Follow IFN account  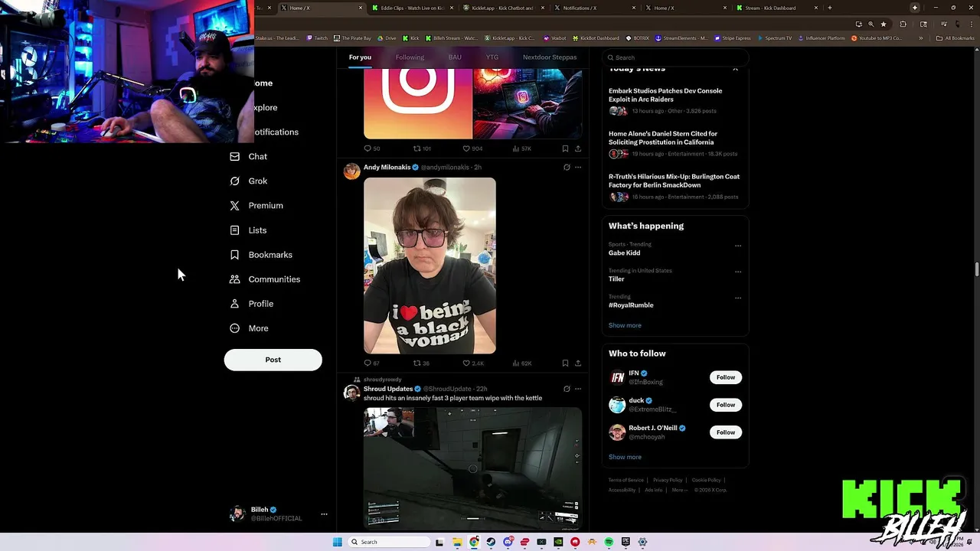tap(726, 377)
